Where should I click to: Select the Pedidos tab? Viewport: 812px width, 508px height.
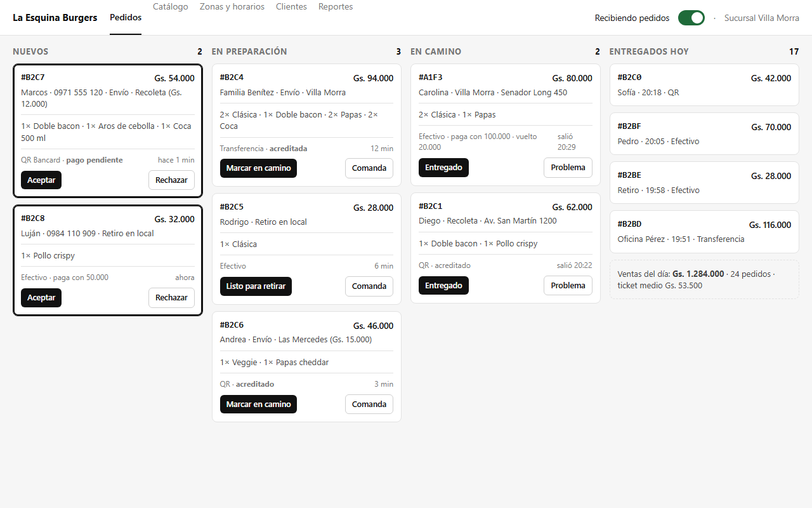pos(126,18)
